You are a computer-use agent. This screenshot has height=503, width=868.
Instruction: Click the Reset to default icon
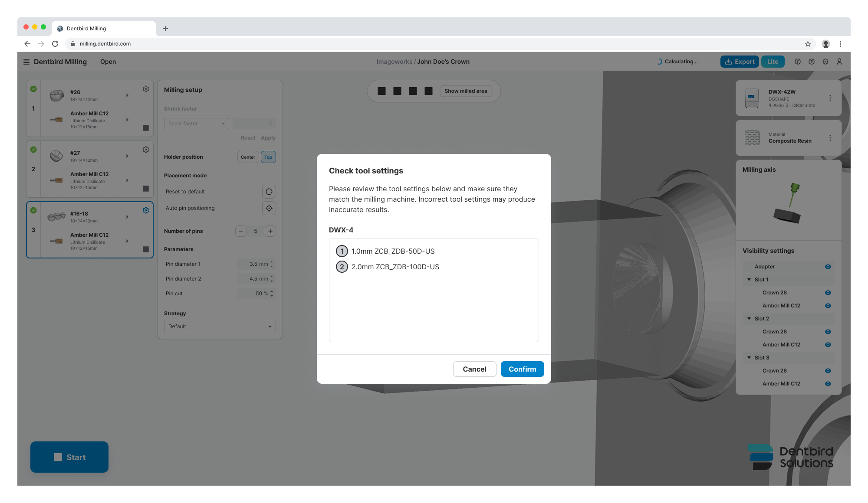point(269,192)
